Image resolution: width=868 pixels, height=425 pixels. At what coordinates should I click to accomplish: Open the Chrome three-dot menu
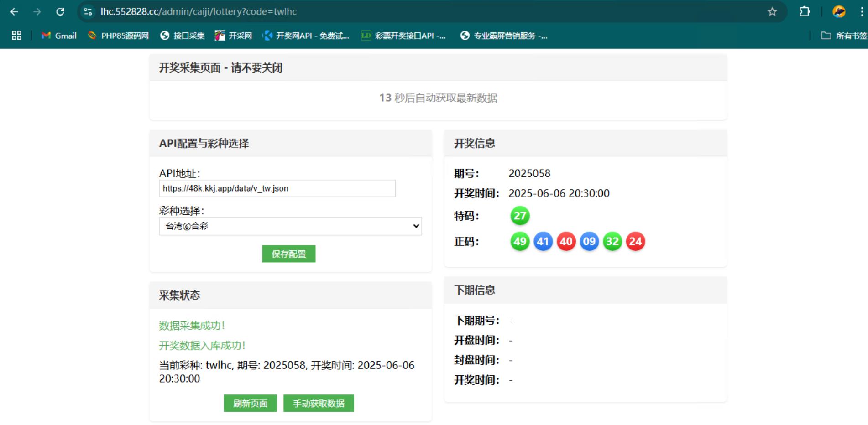(x=862, y=12)
